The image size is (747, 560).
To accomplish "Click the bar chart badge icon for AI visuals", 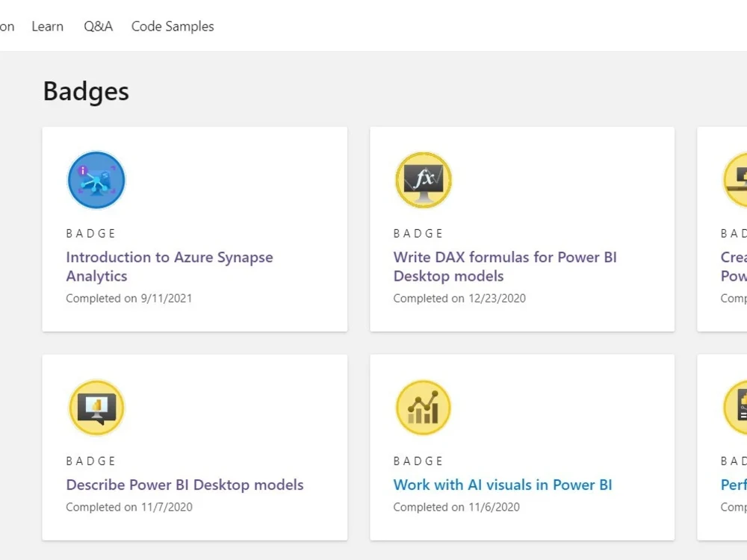I will pyautogui.click(x=423, y=407).
